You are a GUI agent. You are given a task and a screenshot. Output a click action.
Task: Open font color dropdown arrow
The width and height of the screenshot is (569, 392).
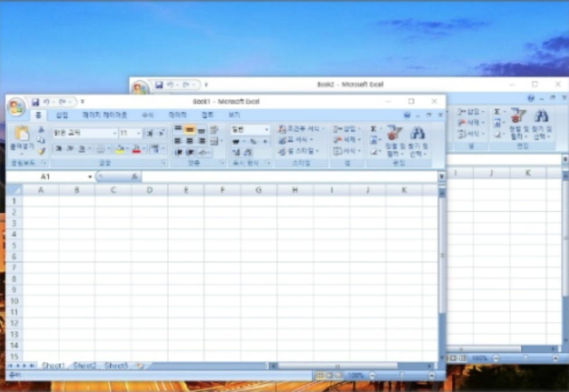tap(144, 149)
